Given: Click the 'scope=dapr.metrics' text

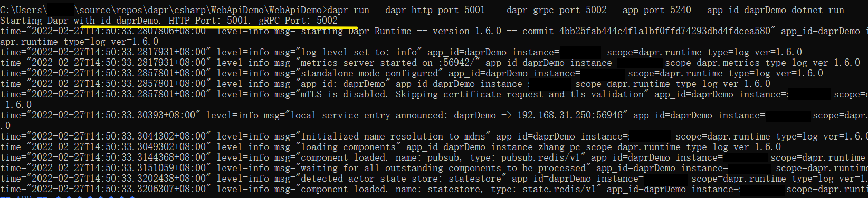Looking at the screenshot, I should 712,63.
